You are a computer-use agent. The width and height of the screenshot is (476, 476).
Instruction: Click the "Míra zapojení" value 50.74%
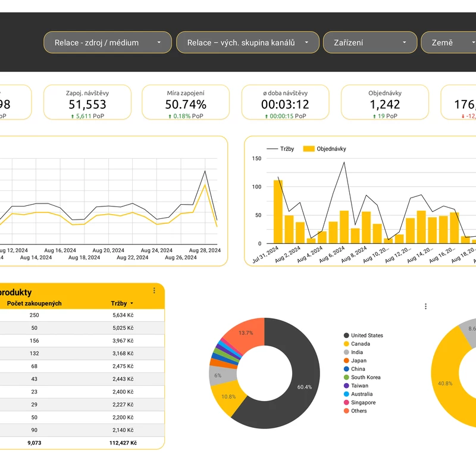(186, 105)
